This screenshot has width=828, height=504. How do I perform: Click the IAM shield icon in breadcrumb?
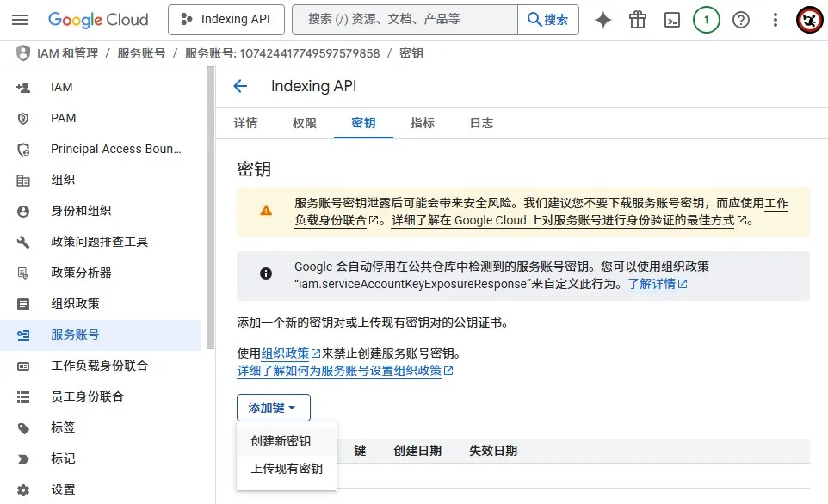click(22, 53)
